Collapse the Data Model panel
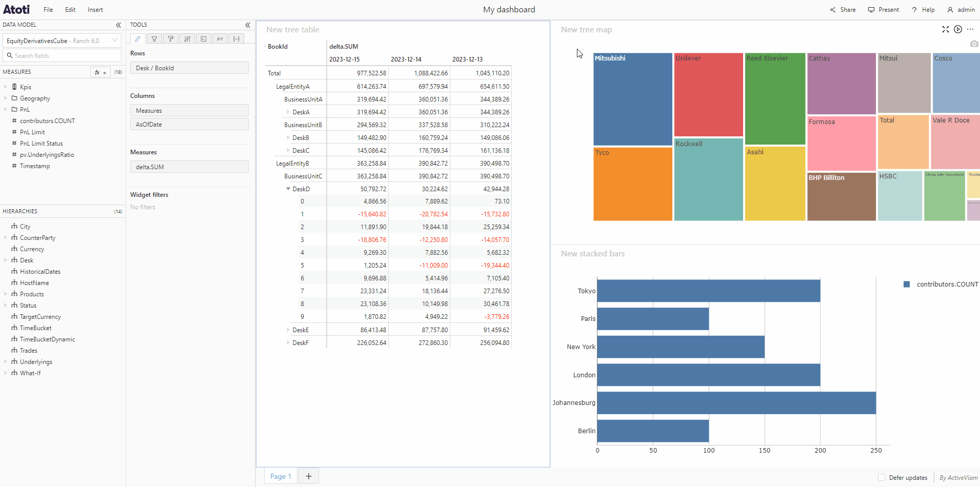The width and height of the screenshot is (980, 487). pyautogui.click(x=118, y=25)
